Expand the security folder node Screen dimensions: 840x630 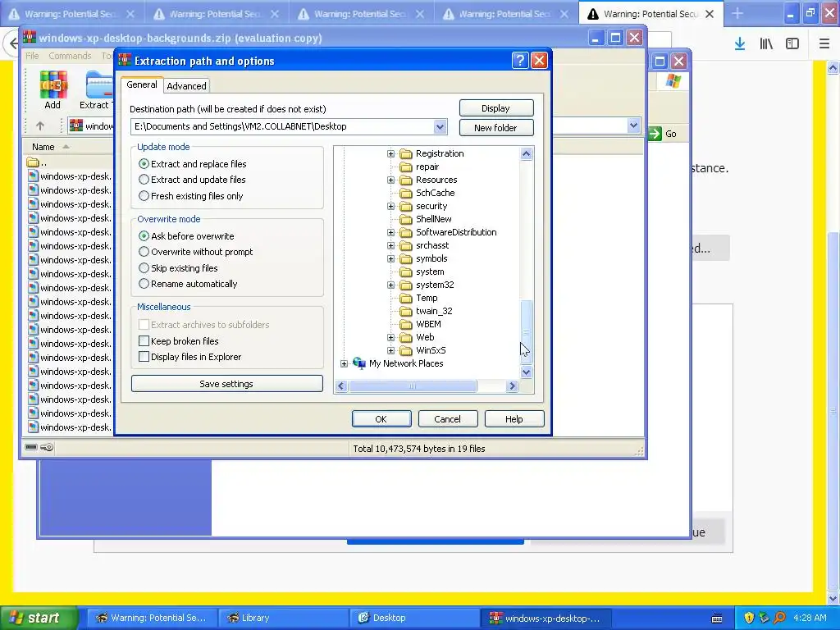[391, 206]
